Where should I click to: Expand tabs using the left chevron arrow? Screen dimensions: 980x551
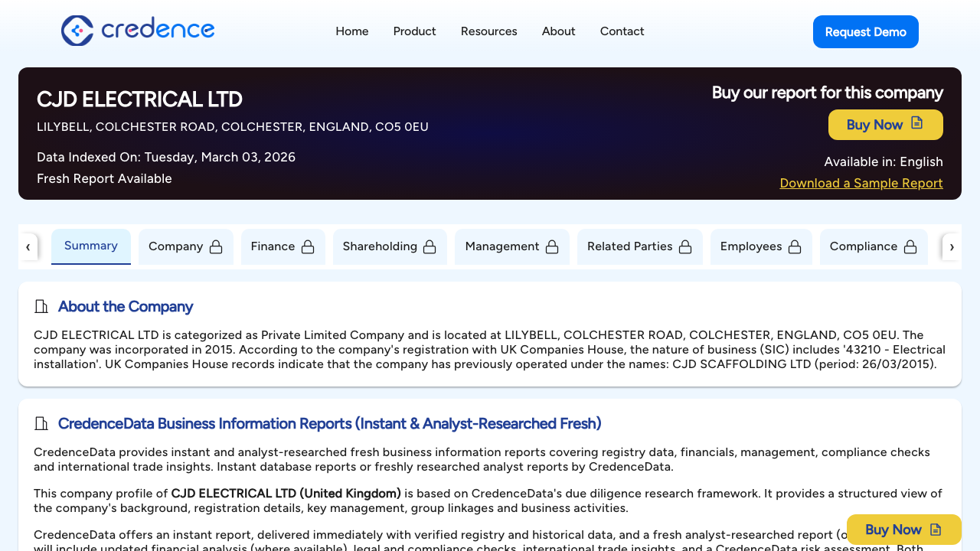click(x=28, y=246)
